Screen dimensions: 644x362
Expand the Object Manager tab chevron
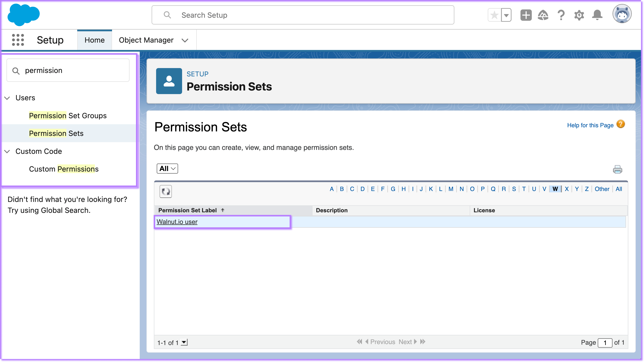click(x=185, y=40)
